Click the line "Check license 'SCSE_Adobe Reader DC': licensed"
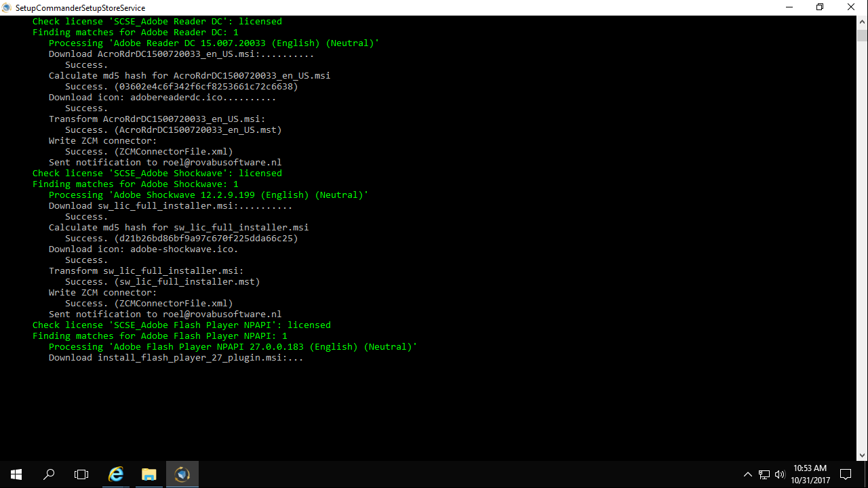 click(x=157, y=22)
